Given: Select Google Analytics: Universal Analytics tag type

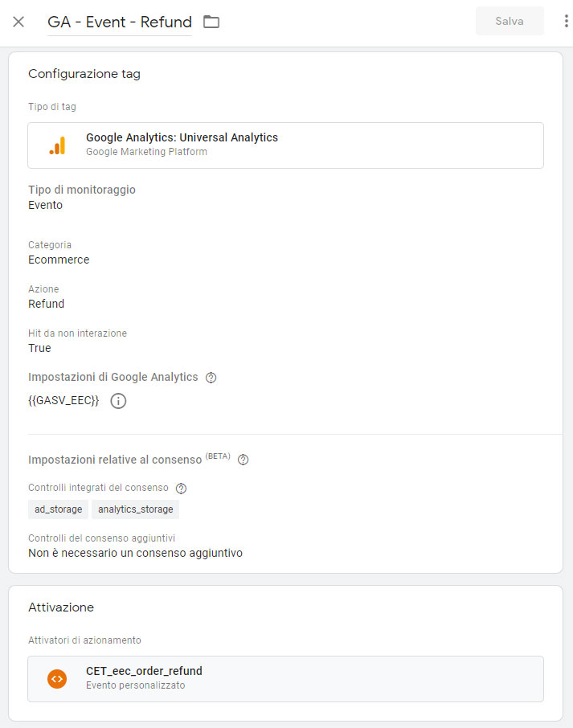Looking at the screenshot, I should (x=285, y=145).
